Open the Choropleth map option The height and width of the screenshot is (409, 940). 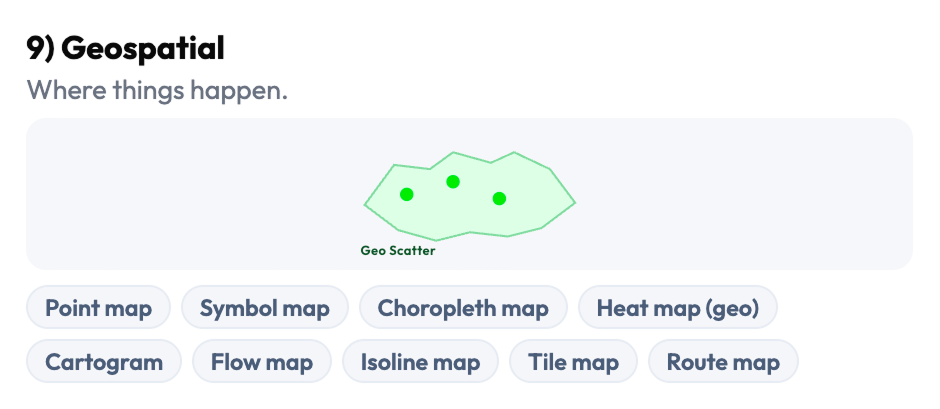(x=463, y=308)
